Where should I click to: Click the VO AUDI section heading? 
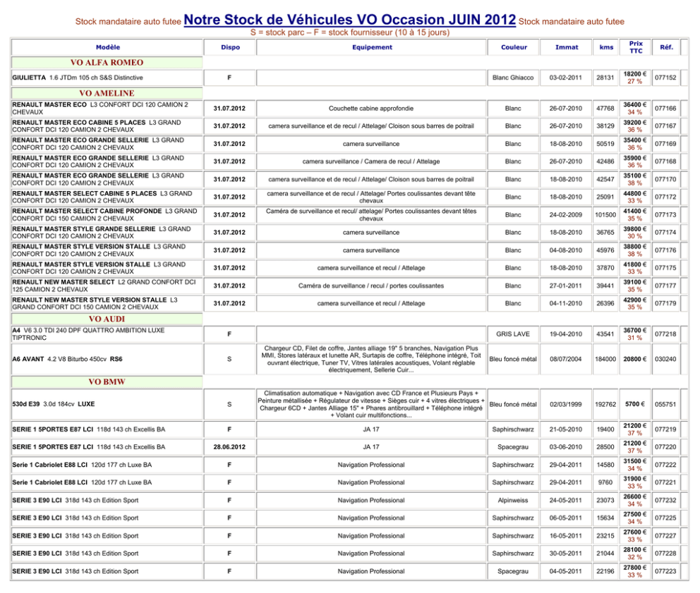point(107,319)
